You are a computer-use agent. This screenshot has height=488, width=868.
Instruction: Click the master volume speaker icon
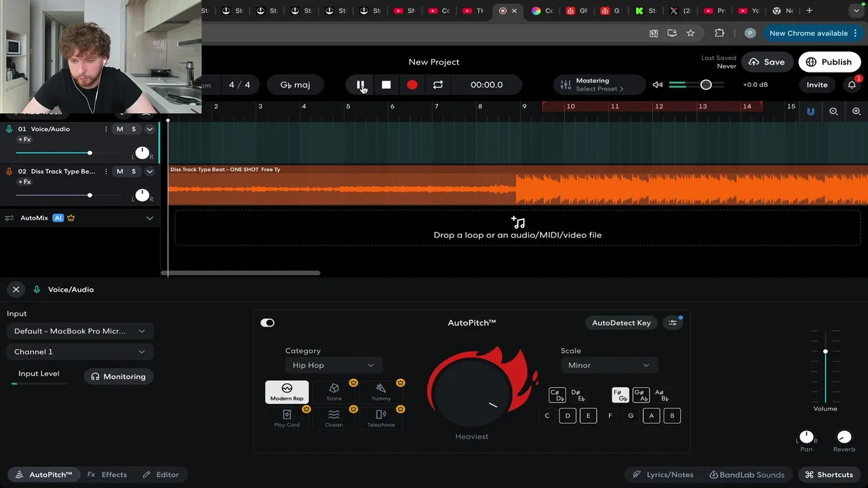tap(657, 85)
